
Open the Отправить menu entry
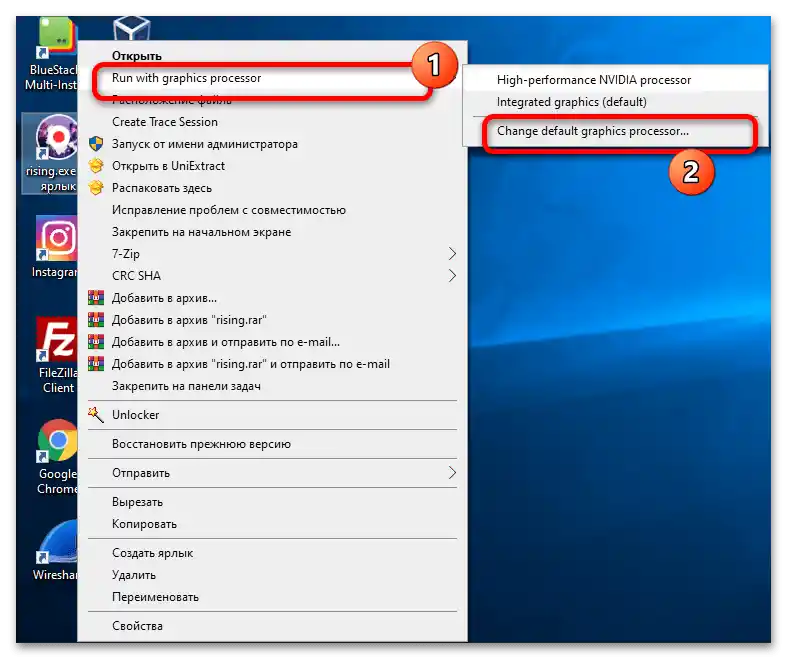point(272,473)
